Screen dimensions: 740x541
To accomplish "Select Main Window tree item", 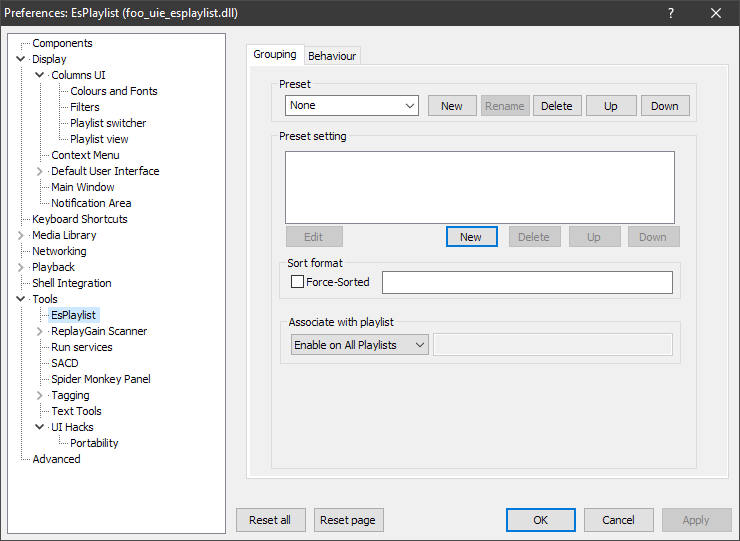I will tap(83, 187).
